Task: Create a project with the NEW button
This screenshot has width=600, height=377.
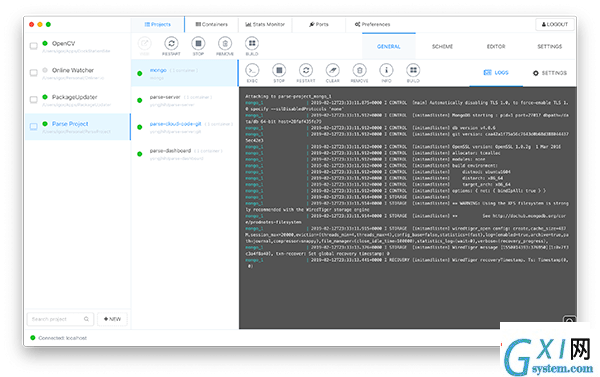Action: (112, 319)
